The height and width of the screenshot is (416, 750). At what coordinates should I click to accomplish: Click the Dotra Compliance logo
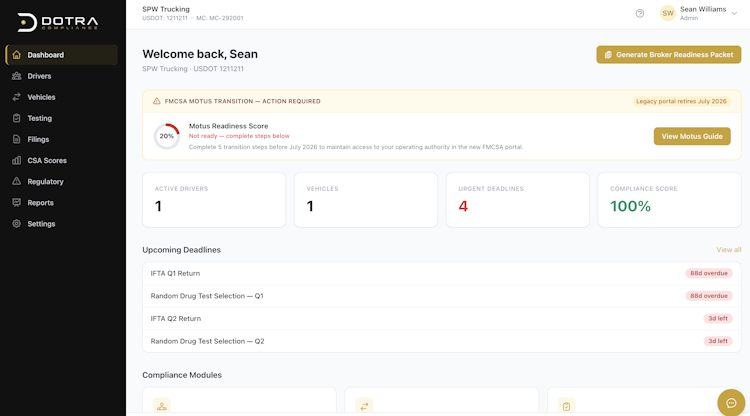[x=58, y=22]
